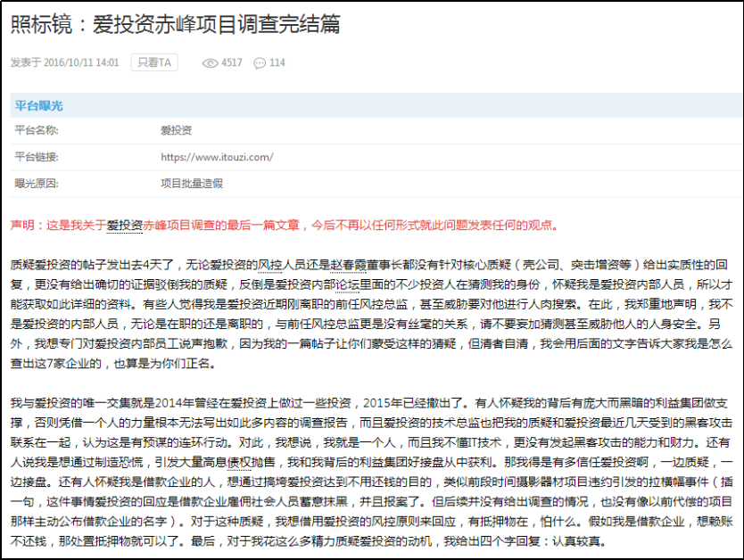Click the 曝光原因 label
The image size is (744, 560).
(37, 184)
